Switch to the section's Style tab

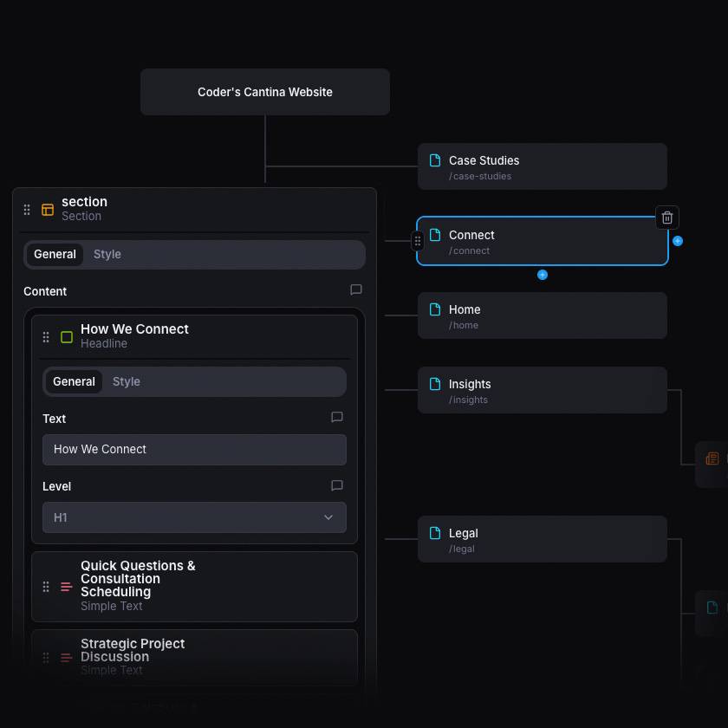[107, 255]
